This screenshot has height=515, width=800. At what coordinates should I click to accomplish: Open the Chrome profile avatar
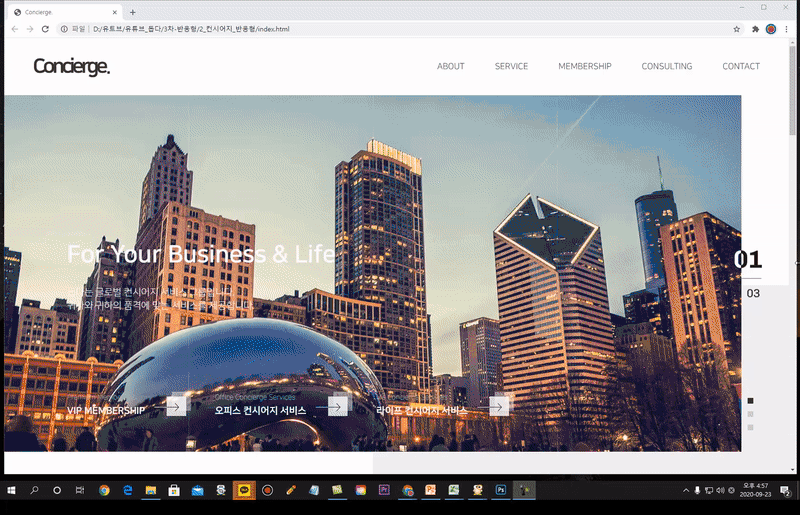click(x=771, y=29)
